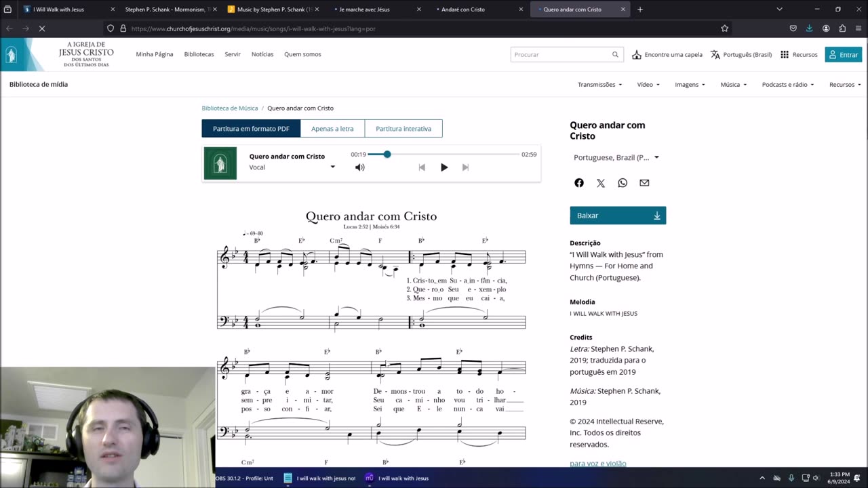Open the Vocal track type dropdown
The width and height of the screenshot is (868, 488).
[292, 167]
